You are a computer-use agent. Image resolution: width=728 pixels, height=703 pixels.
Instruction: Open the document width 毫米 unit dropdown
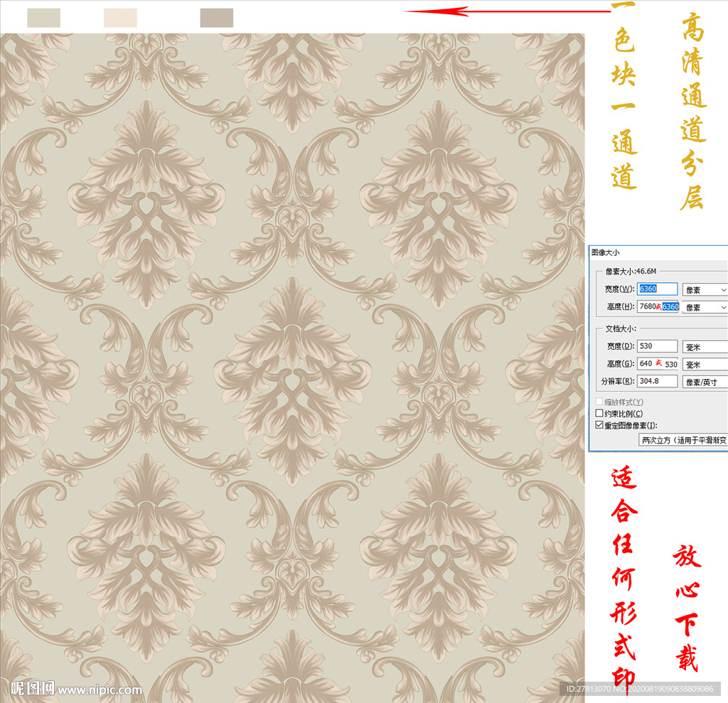tap(705, 347)
